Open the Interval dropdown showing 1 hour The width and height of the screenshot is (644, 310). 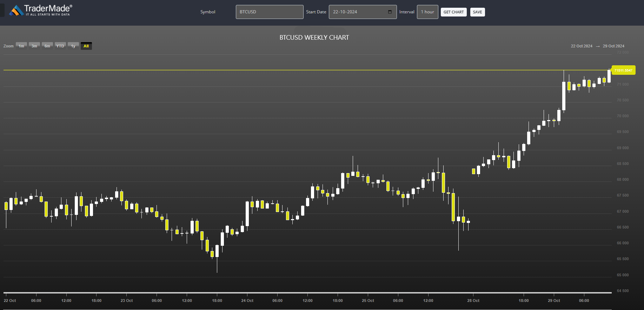click(427, 12)
